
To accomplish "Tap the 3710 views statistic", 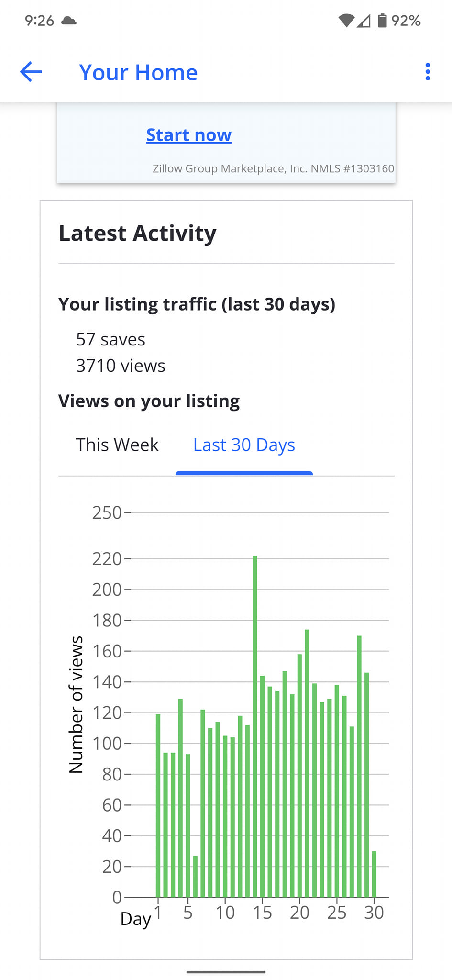I will [x=121, y=366].
